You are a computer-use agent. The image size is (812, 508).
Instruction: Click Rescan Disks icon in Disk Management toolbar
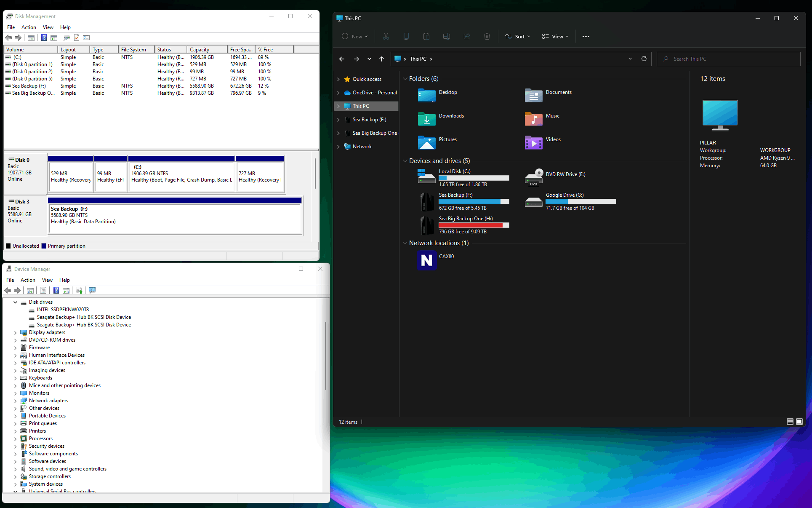(x=67, y=38)
